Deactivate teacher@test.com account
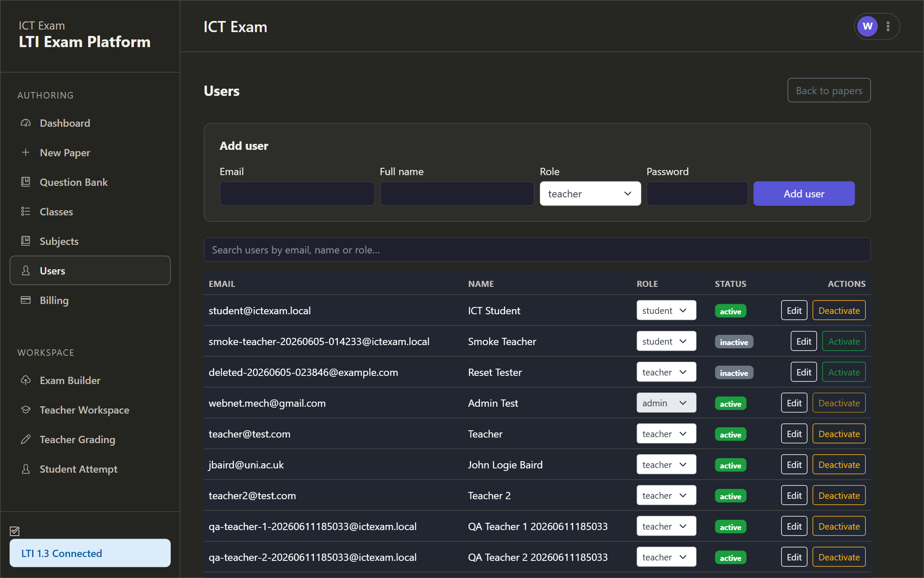 pos(839,434)
